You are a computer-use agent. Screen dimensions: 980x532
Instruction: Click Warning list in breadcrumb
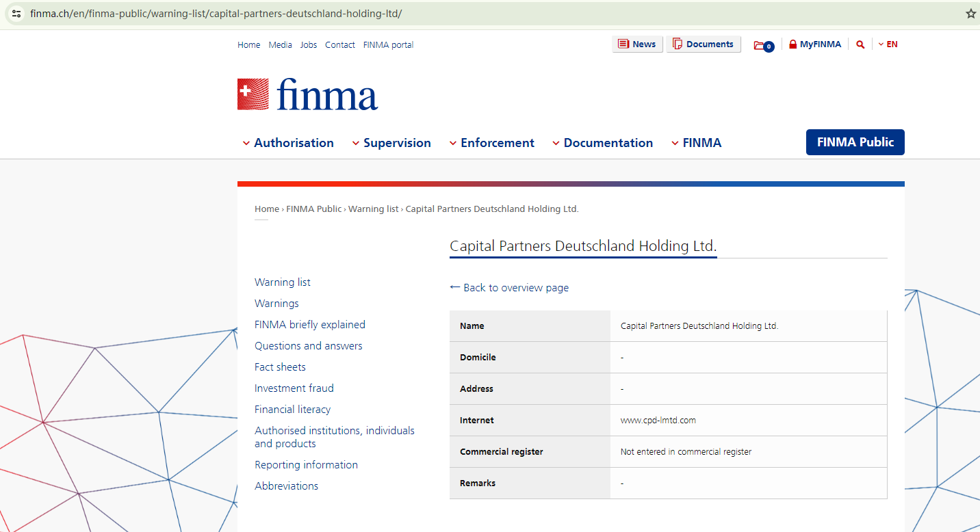click(x=373, y=209)
